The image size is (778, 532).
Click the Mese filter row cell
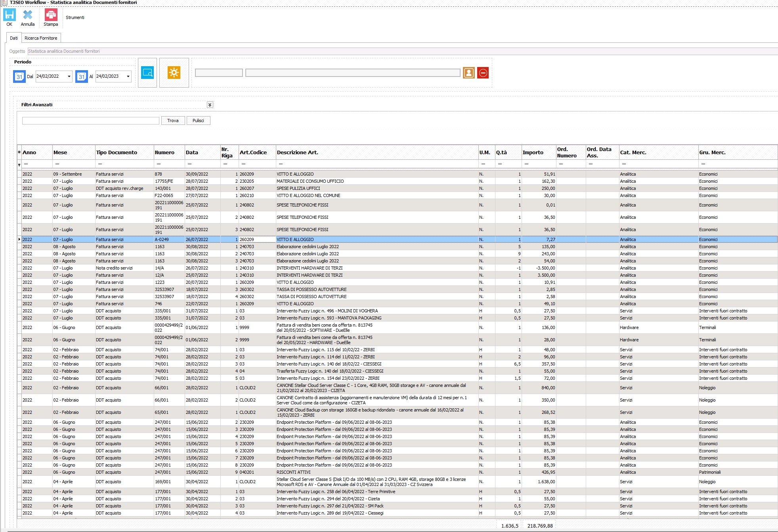pyautogui.click(x=74, y=164)
